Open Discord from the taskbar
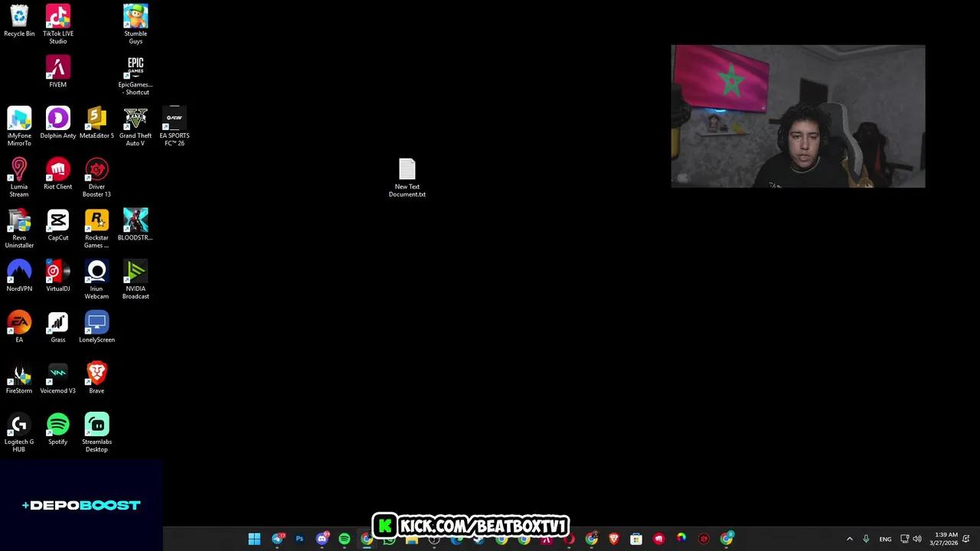Image resolution: width=980 pixels, height=551 pixels. (322, 540)
